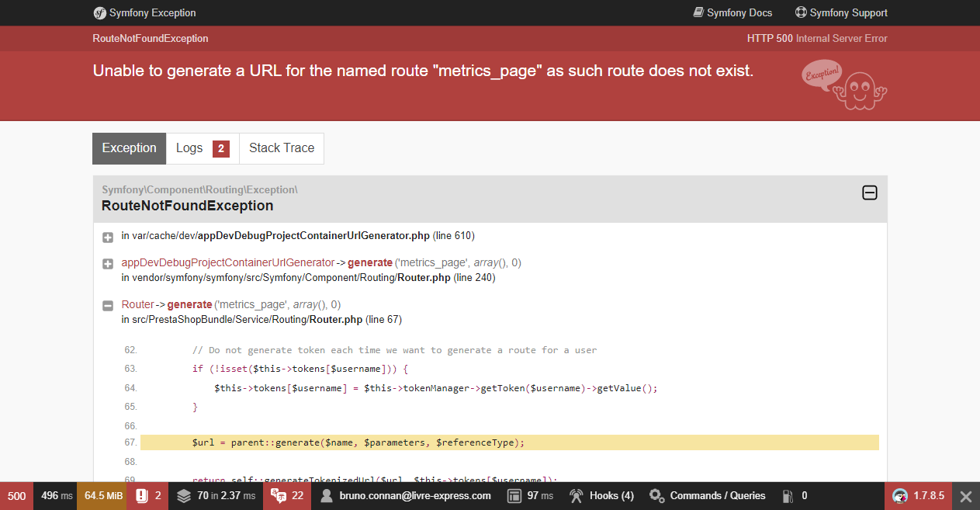Image resolution: width=980 pixels, height=510 pixels.
Task: Click the unable to generate URL error message
Action: pyautogui.click(x=423, y=71)
